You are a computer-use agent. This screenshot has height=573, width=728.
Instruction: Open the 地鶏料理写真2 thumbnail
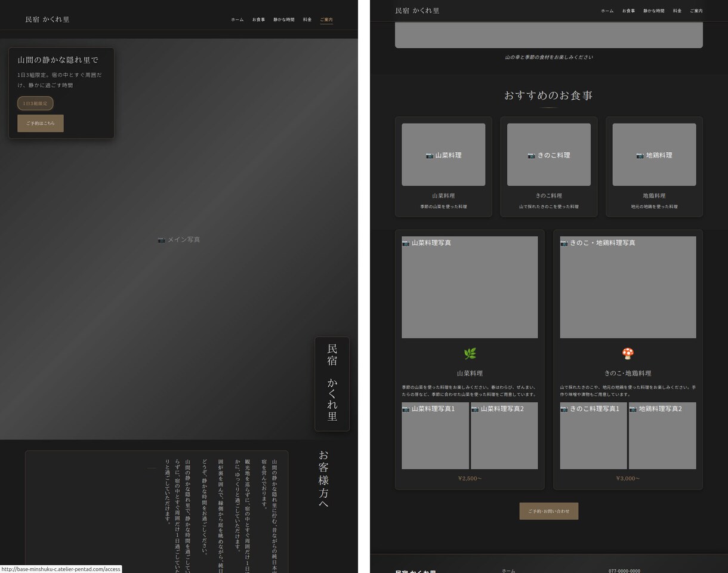click(x=662, y=436)
